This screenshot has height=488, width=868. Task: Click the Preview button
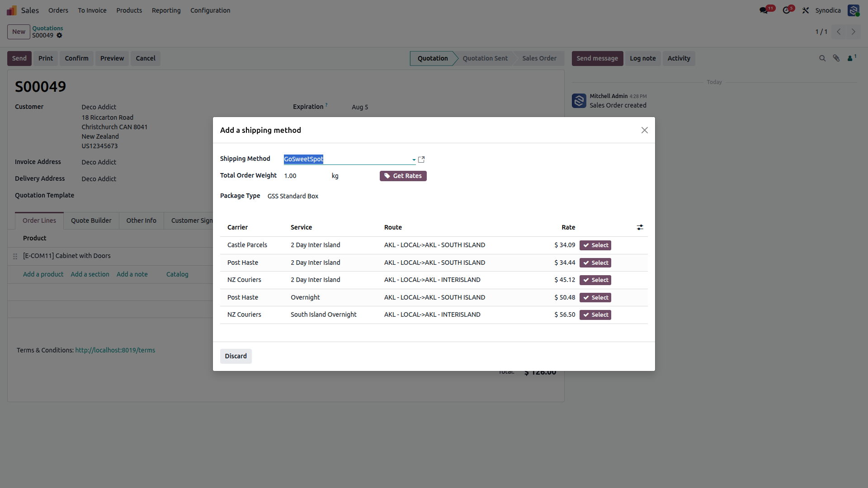tap(112, 58)
